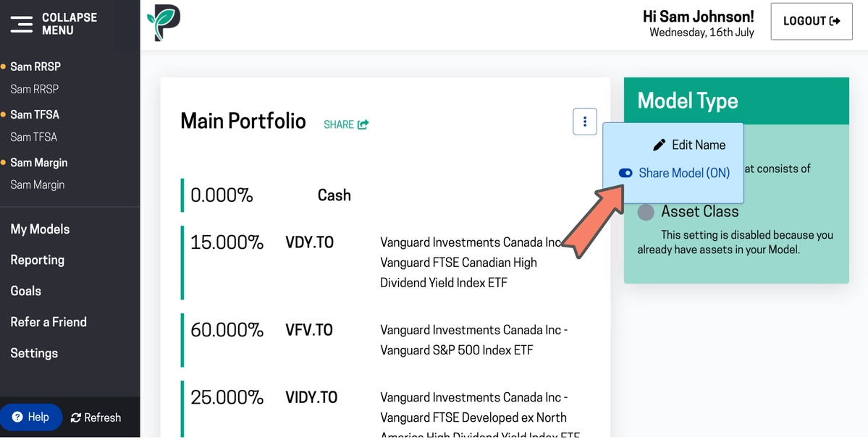Choose Share Model (ON) menu entry
868x442 pixels.
click(x=674, y=173)
